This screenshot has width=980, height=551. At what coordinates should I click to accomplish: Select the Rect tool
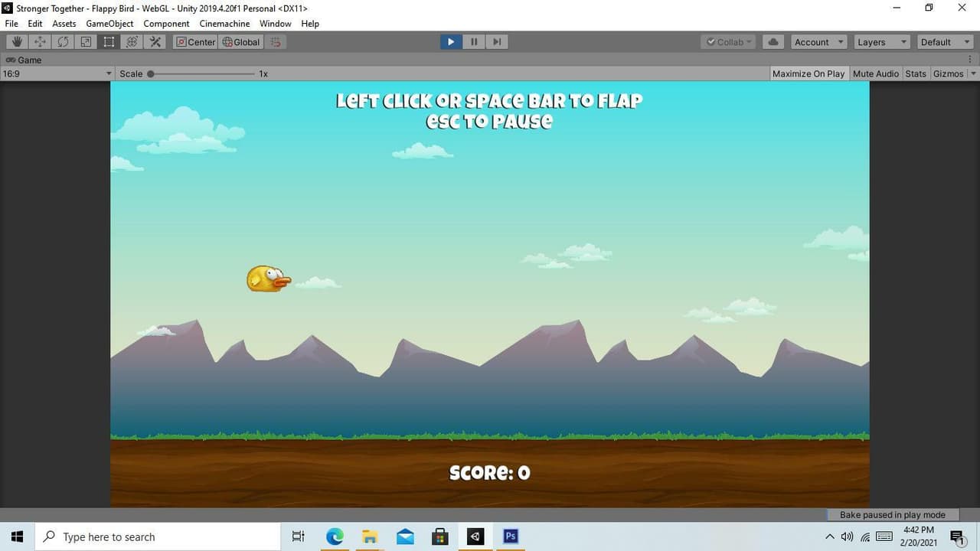[x=109, y=42]
